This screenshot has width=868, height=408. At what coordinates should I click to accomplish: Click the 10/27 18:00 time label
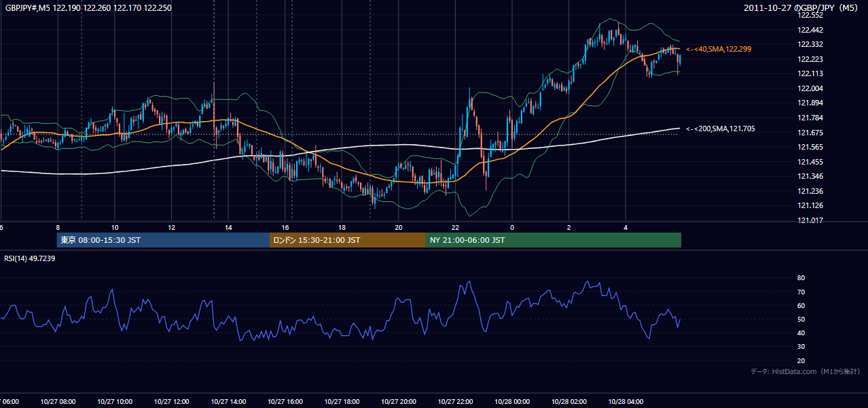342,402
